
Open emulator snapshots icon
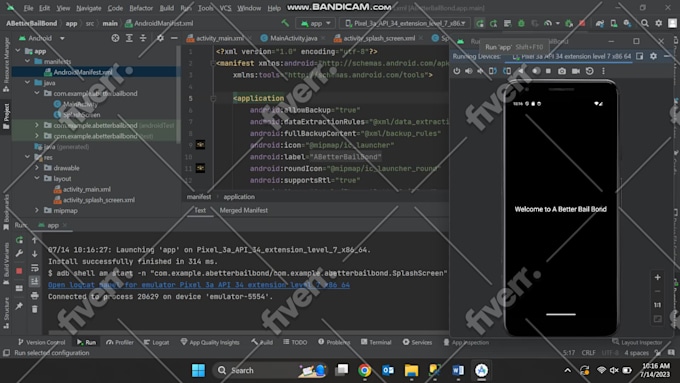pyautogui.click(x=589, y=71)
